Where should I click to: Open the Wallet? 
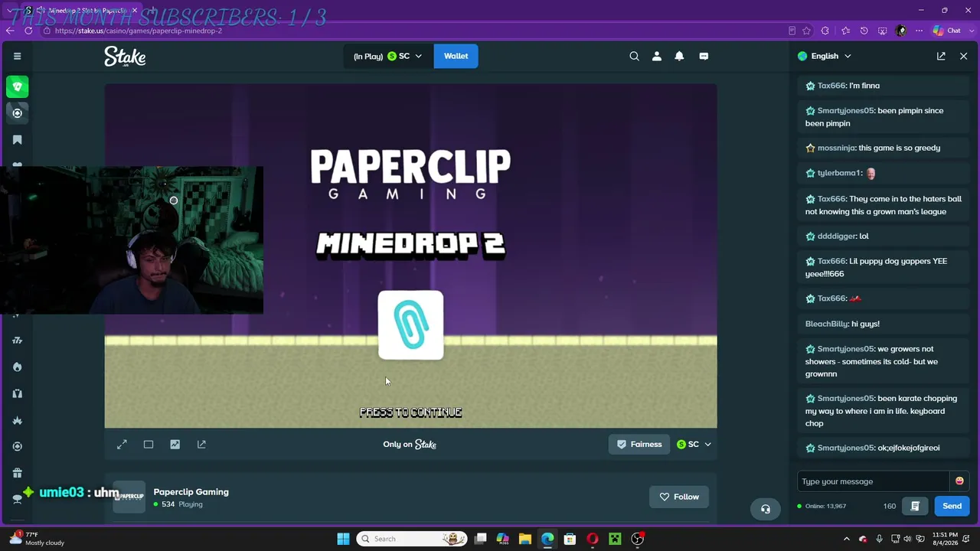[456, 56]
